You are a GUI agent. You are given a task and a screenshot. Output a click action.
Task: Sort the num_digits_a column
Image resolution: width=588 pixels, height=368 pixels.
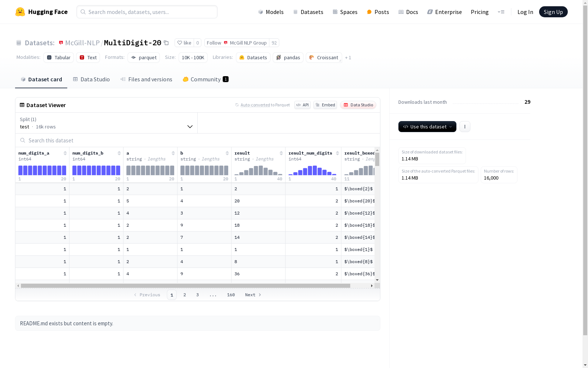tap(65, 153)
